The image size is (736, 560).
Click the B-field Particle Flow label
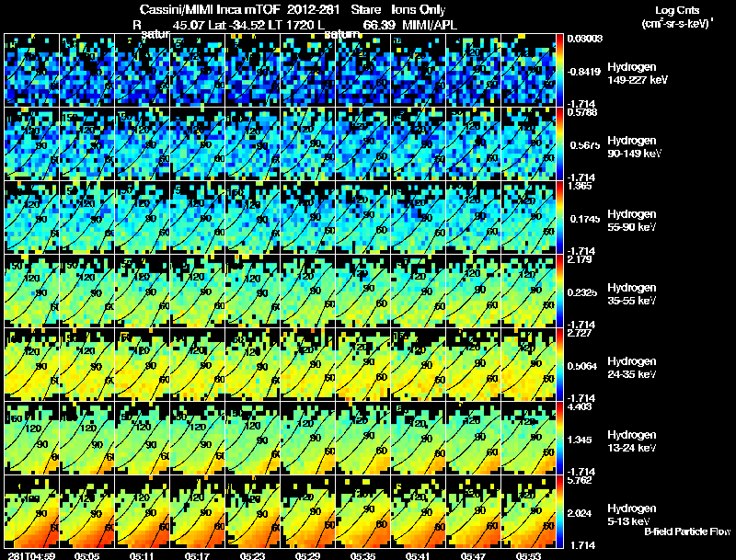pos(687,531)
